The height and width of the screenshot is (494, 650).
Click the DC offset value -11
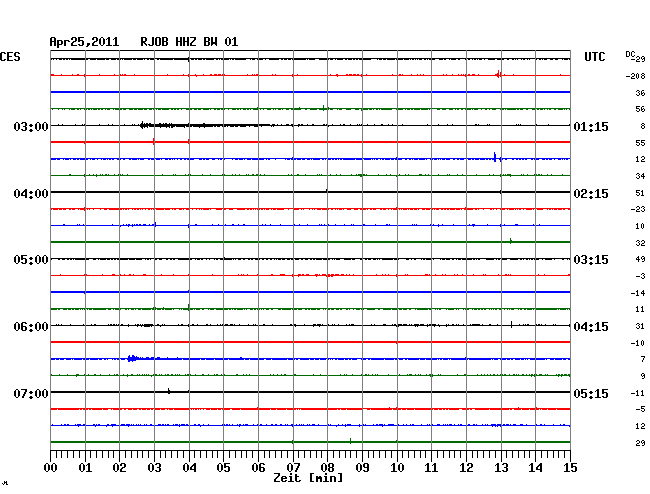[638, 393]
